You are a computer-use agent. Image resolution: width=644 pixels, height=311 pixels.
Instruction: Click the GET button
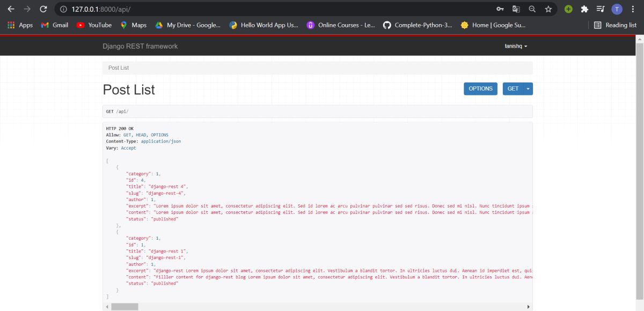(513, 89)
